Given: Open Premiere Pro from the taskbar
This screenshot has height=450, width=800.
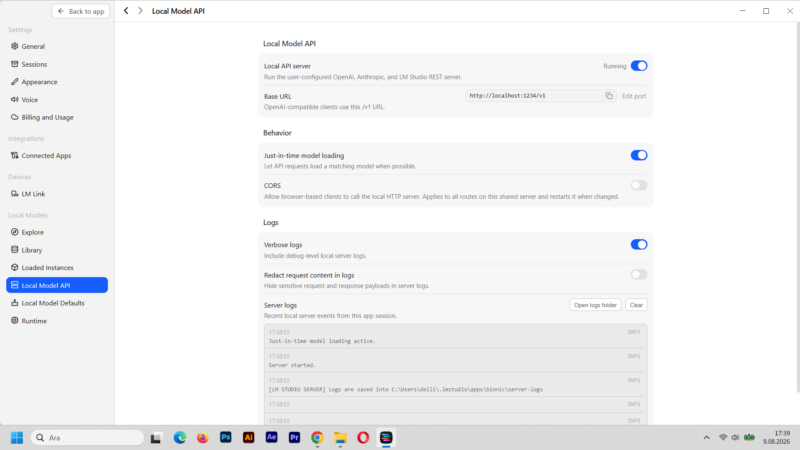Looking at the screenshot, I should pyautogui.click(x=294, y=437).
